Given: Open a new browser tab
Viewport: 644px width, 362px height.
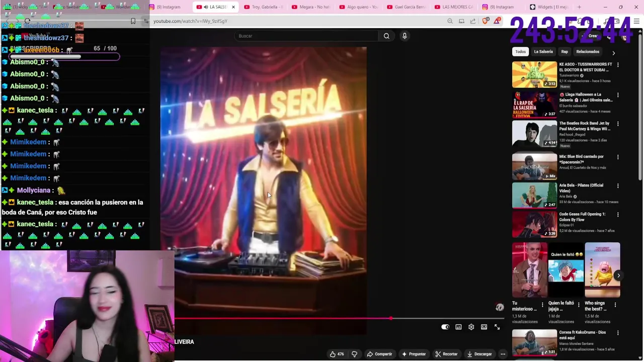Looking at the screenshot, I should tap(579, 7).
